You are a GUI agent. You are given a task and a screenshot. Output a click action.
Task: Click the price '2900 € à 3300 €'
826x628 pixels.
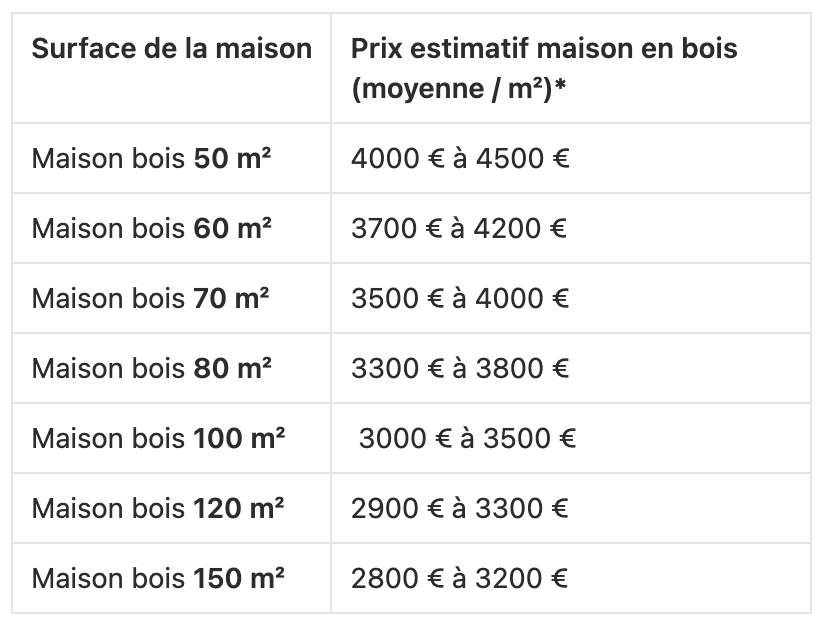[459, 509]
